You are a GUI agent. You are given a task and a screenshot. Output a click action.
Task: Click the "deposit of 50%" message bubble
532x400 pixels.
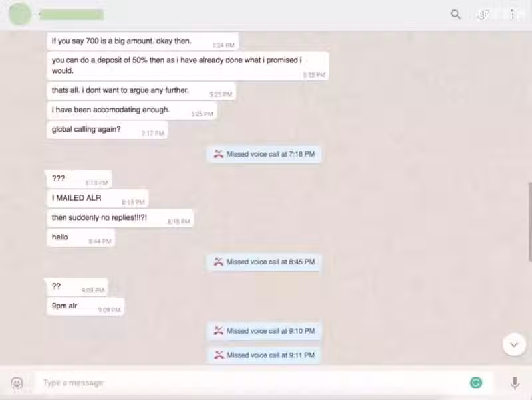coord(188,66)
